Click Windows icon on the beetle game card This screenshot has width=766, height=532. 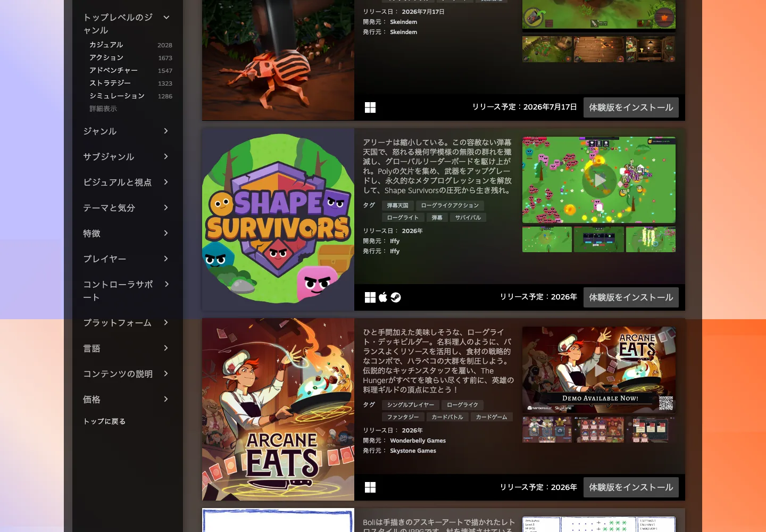point(370,107)
